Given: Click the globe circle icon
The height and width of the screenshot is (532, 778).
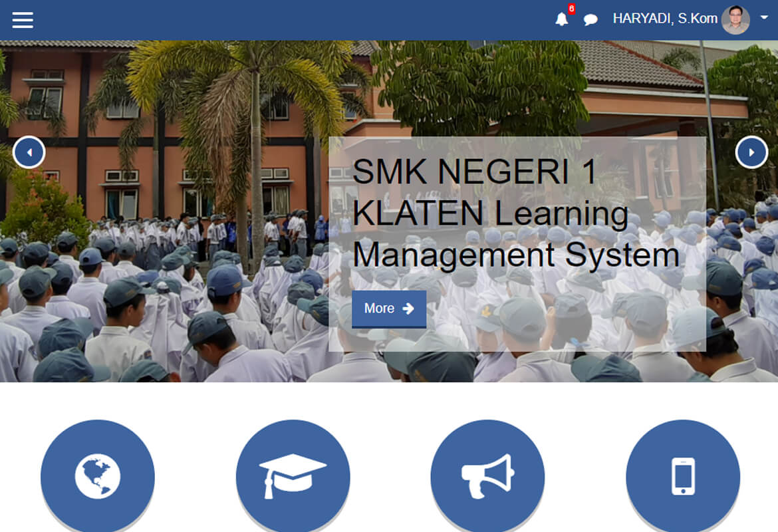Looking at the screenshot, I should [98, 476].
